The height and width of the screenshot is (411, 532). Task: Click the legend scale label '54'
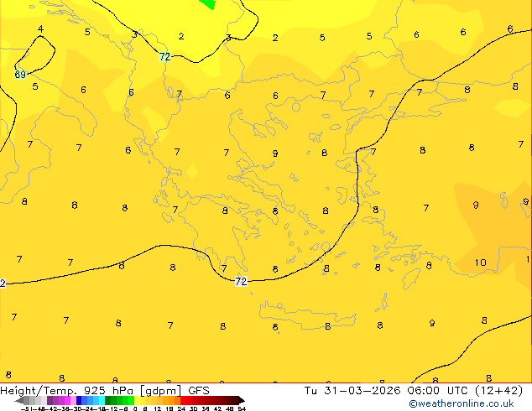pyautogui.click(x=242, y=408)
